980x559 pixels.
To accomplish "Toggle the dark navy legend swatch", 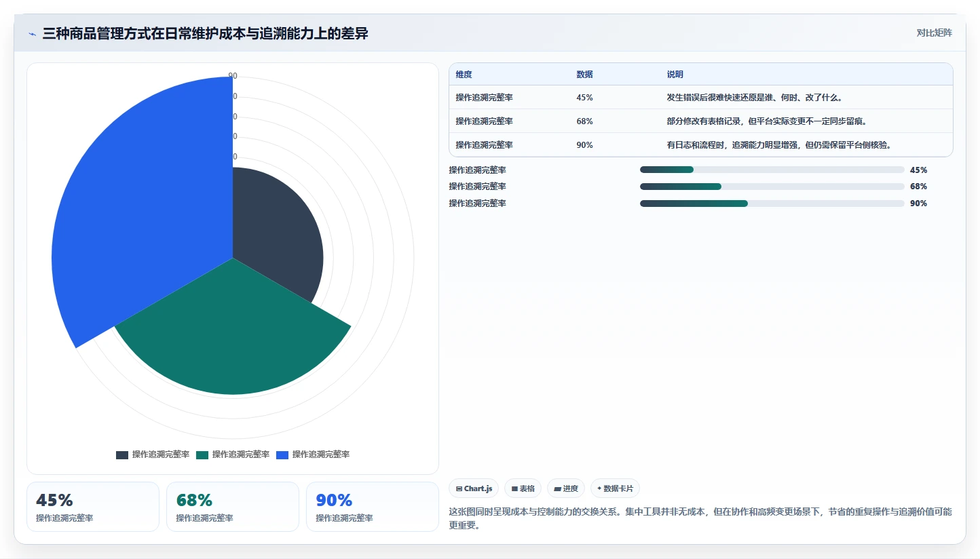I will click(122, 455).
